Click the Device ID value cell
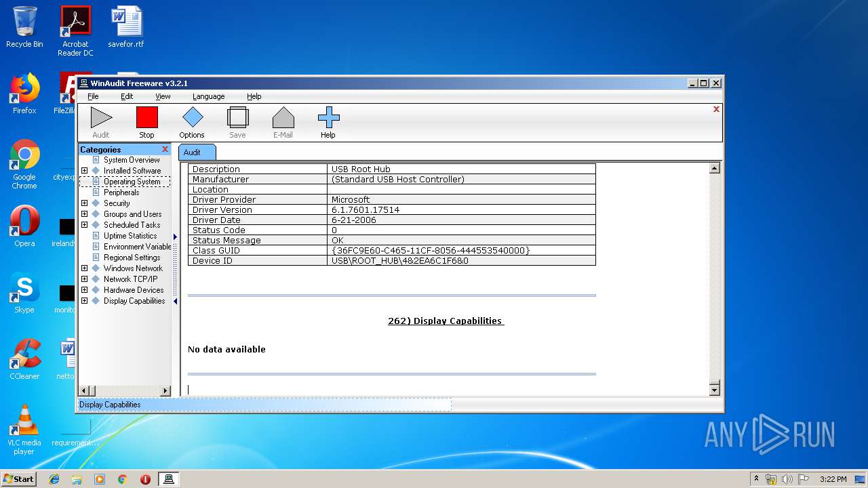The height and width of the screenshot is (488, 868). tap(461, 260)
